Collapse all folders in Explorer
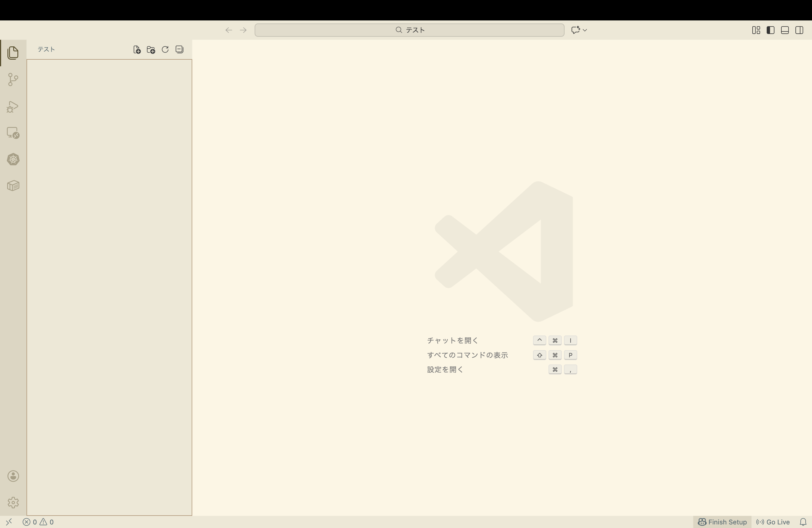Viewport: 812px width, 528px height. (x=179, y=49)
